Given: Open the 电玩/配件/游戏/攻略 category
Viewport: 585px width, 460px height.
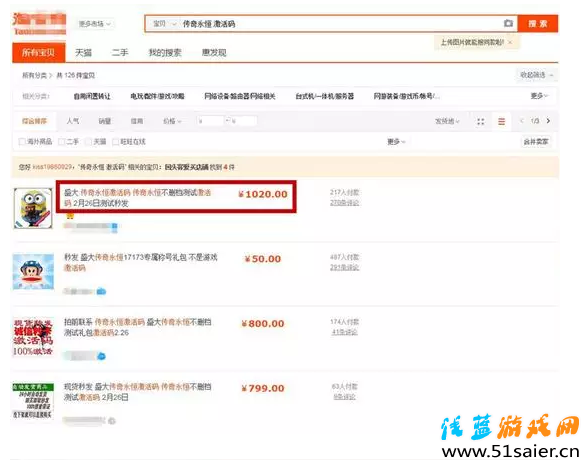Looking at the screenshot, I should 157,96.
